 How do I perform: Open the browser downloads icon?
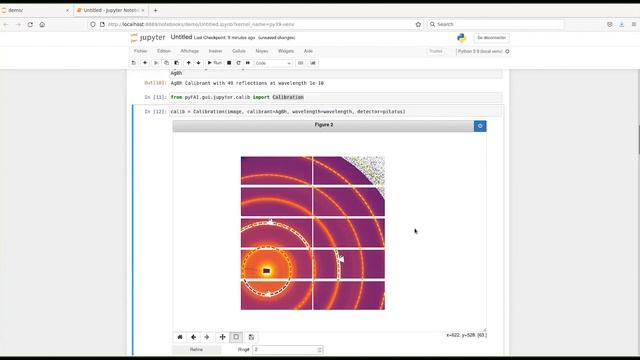click(x=622, y=24)
